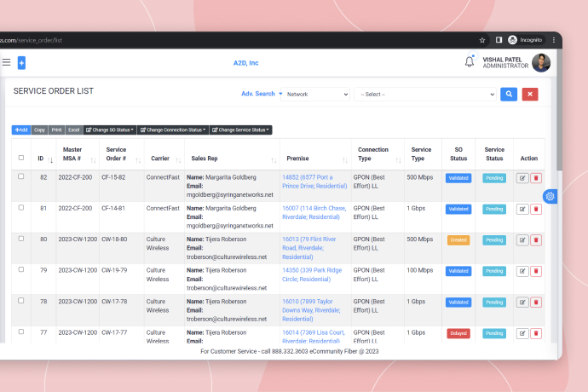Open browser three-dot menu
The width and height of the screenshot is (588, 392).
[x=554, y=40]
